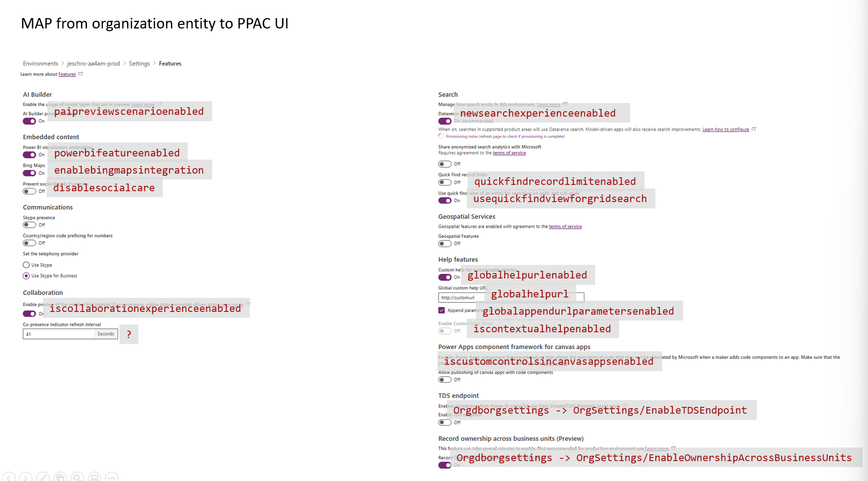
Task: Click the magnifier icon to zoom into the slide
Action: [x=77, y=477]
